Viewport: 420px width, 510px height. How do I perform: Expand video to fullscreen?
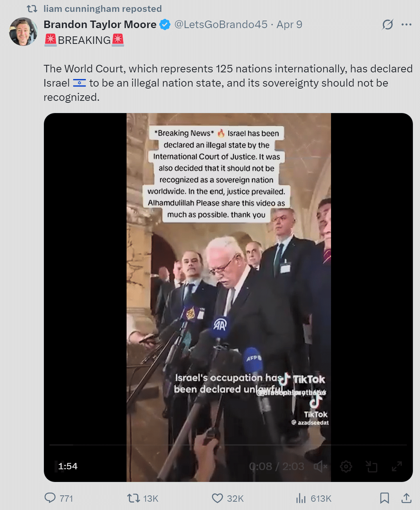pos(397,467)
